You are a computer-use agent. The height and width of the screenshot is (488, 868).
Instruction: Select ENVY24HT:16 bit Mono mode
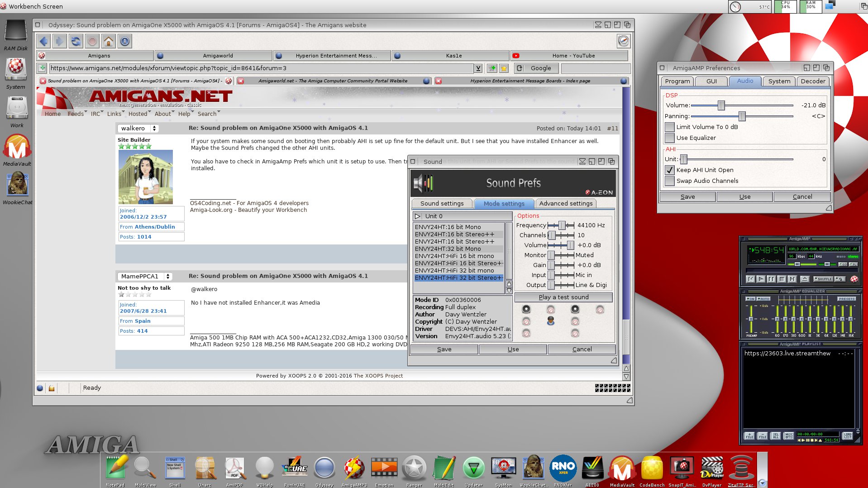[458, 227]
